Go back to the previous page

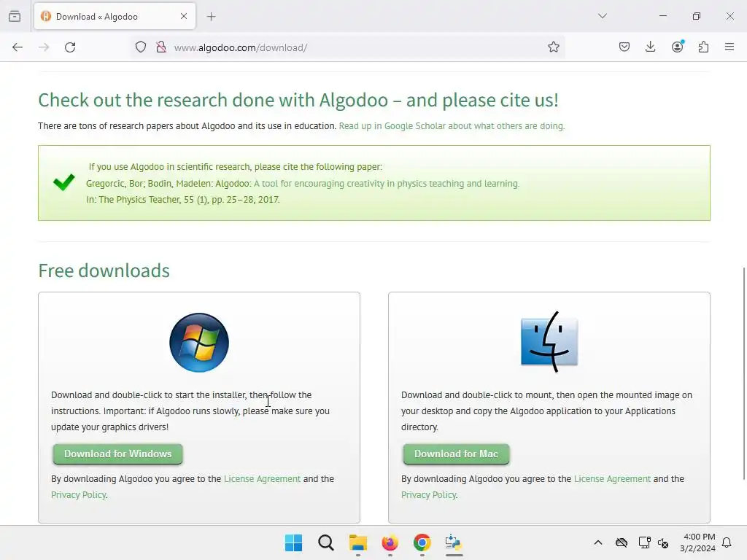point(18,47)
